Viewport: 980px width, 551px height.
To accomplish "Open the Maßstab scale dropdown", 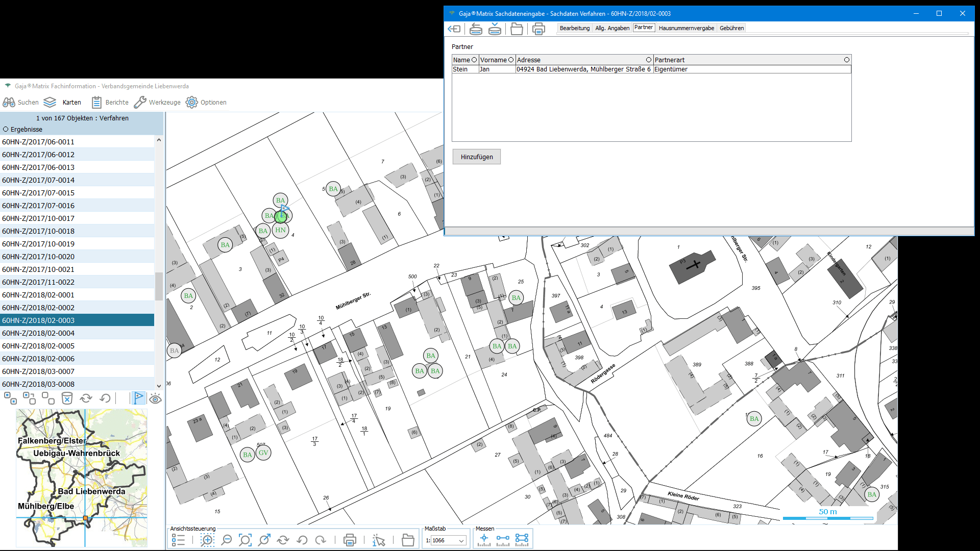I will 461,541.
